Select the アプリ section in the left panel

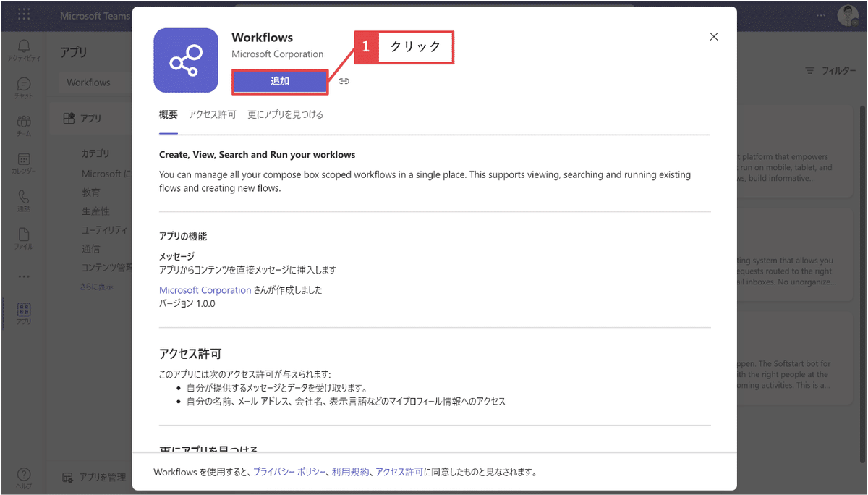click(x=90, y=118)
